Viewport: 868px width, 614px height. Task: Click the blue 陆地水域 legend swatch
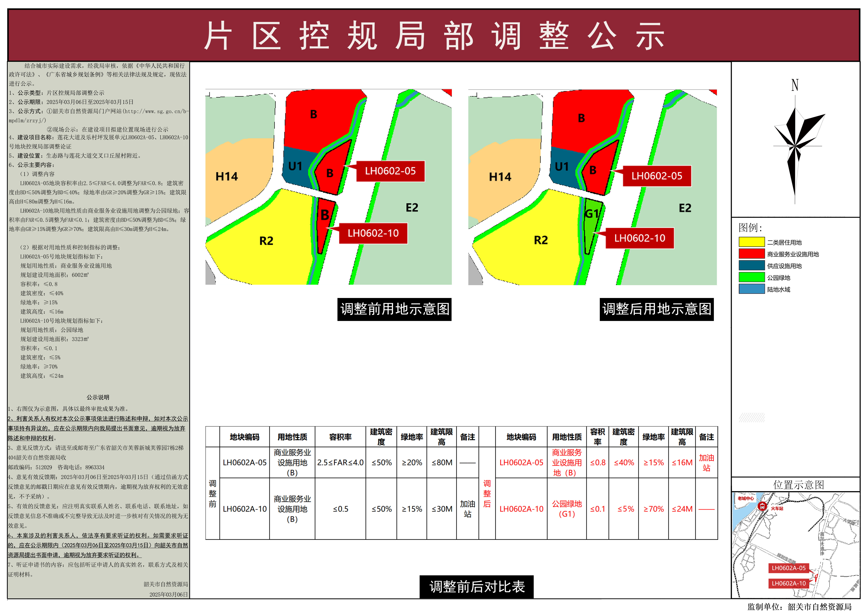click(x=752, y=289)
